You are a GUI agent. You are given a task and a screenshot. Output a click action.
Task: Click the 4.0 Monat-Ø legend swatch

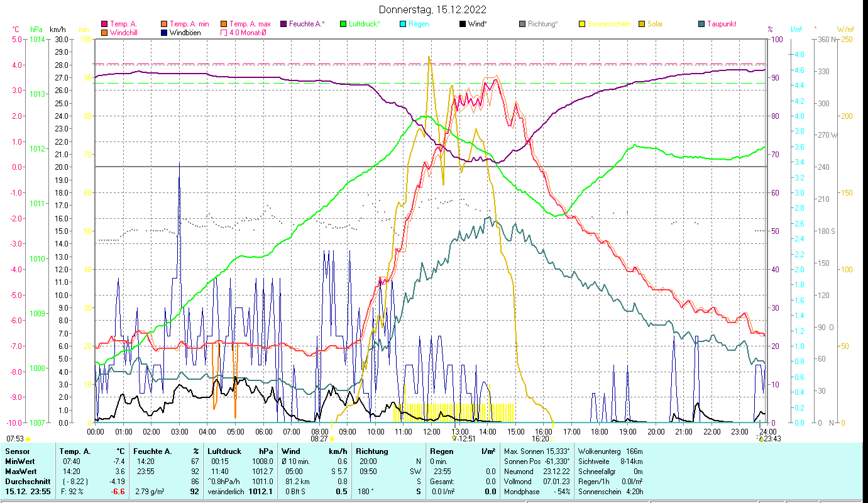click(224, 32)
